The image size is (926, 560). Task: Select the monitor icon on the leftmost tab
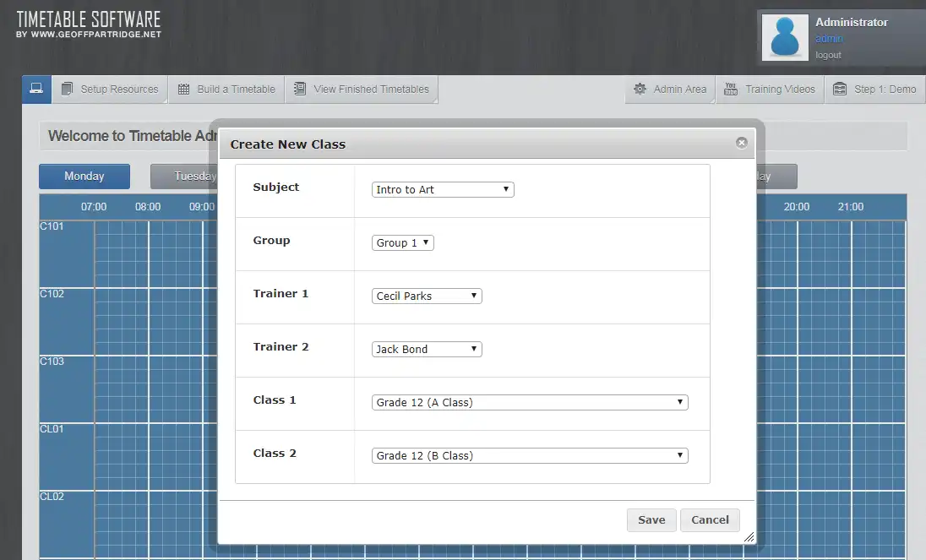35,88
